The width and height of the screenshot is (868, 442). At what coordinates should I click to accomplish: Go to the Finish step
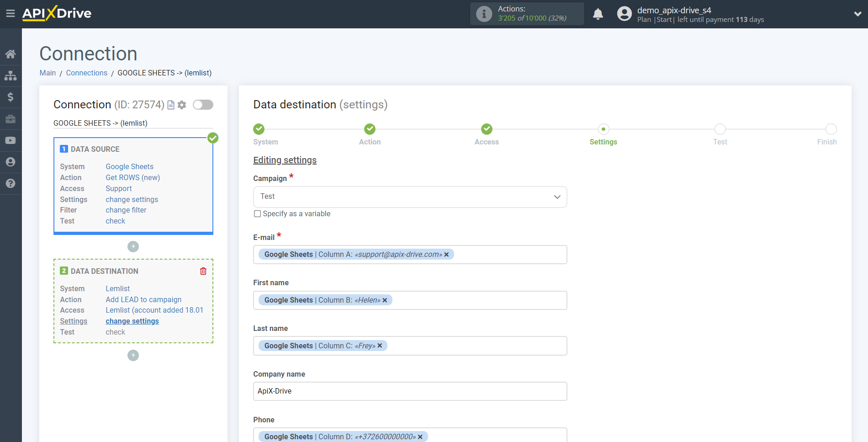pyautogui.click(x=831, y=129)
